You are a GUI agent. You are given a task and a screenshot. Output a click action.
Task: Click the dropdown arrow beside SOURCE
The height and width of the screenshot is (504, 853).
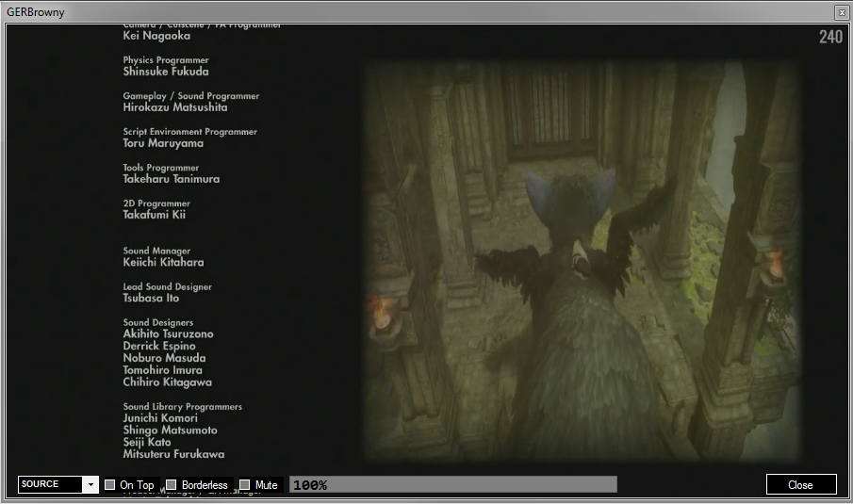click(90, 484)
